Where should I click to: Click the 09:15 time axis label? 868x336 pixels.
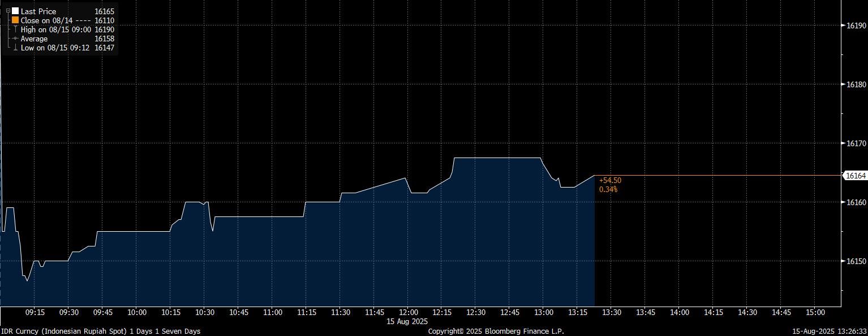click(35, 312)
